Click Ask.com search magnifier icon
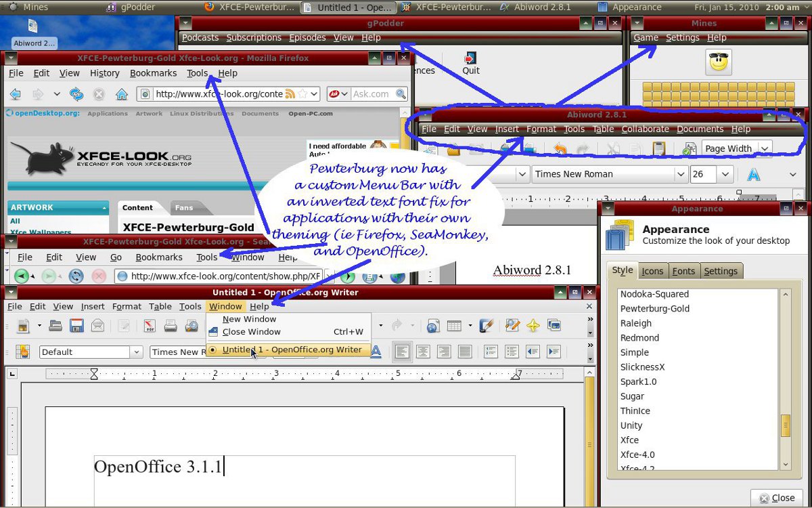Viewport: 812px width, 508px height. tap(401, 94)
